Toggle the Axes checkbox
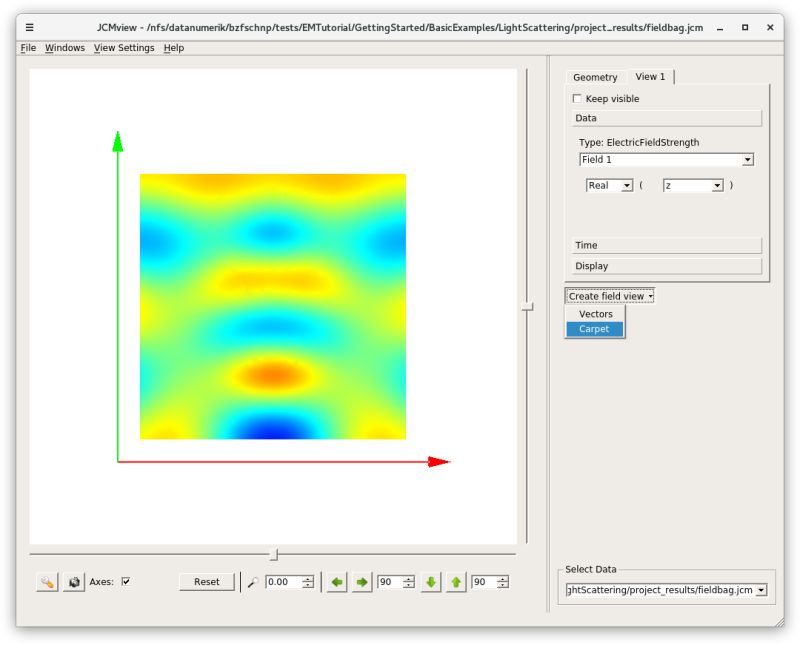Image resolution: width=800 pixels, height=645 pixels. (x=126, y=581)
